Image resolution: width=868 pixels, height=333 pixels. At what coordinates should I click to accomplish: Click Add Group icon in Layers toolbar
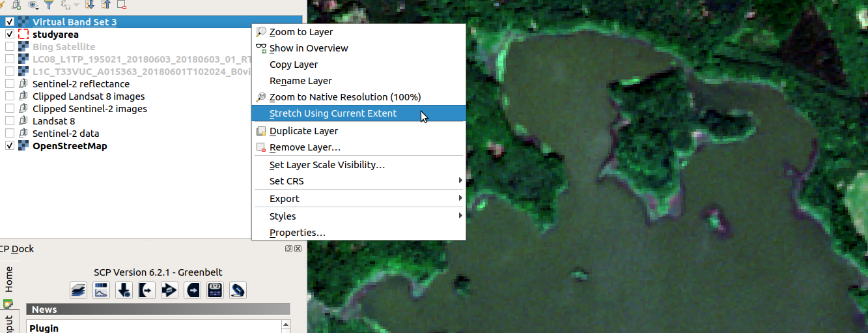pos(18,5)
